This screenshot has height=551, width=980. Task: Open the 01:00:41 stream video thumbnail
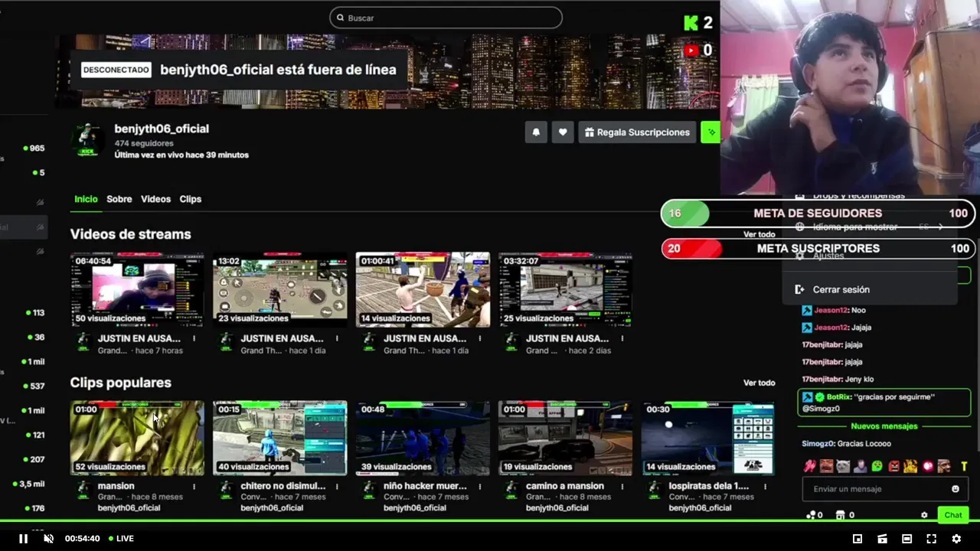[423, 289]
